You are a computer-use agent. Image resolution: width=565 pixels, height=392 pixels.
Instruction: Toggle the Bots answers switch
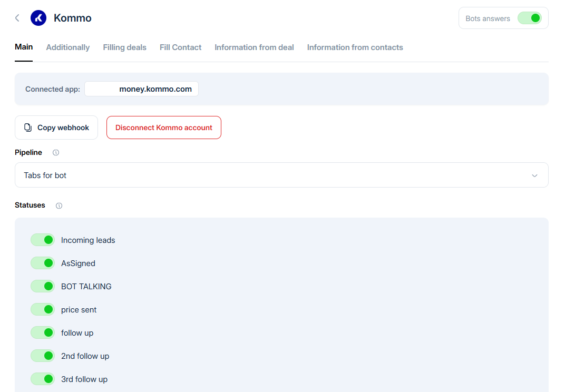tap(529, 18)
